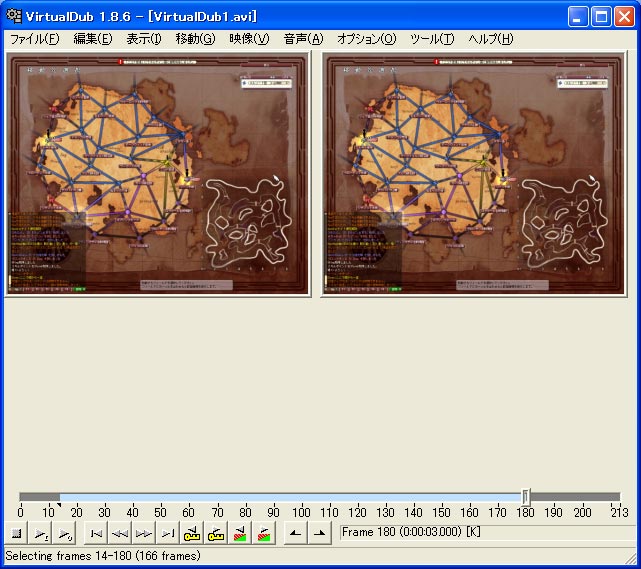The image size is (641, 569).
Task: Play the output video preview
Action: click(x=64, y=533)
